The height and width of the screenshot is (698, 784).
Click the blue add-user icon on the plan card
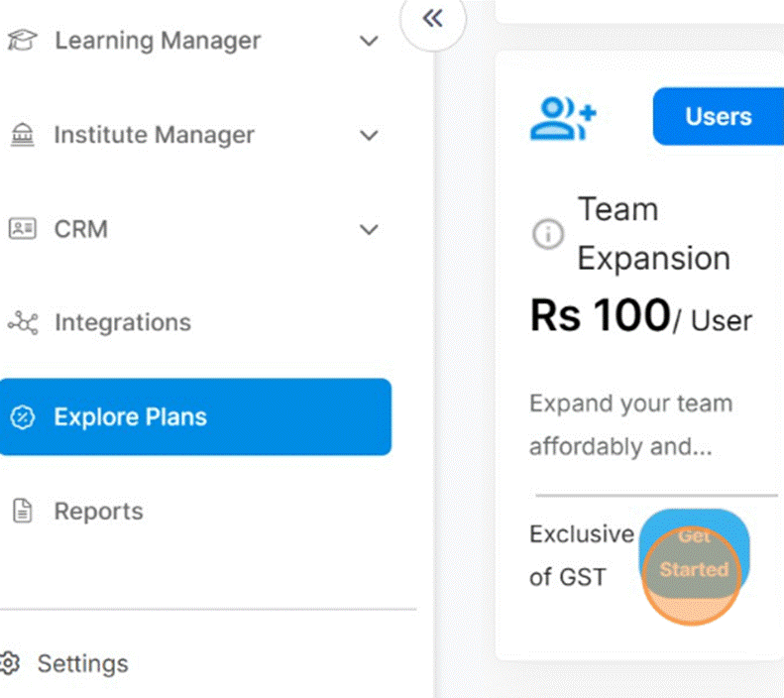click(x=562, y=117)
